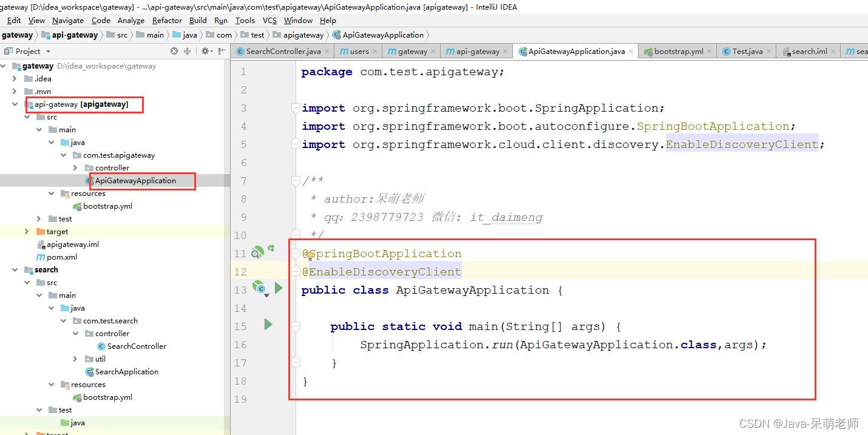Click the intention lightbulb near @SpringBootApplication
The height and width of the screenshot is (435, 868).
(310, 256)
